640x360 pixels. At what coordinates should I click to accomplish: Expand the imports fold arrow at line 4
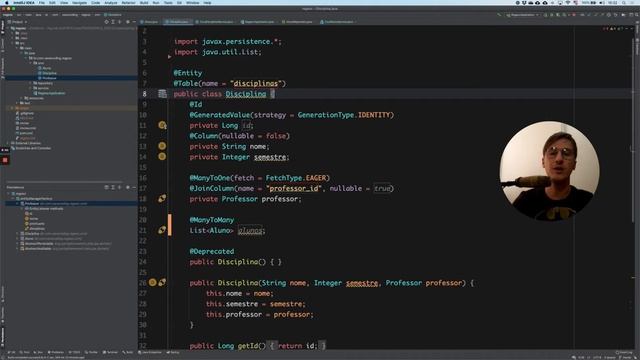coord(169,57)
